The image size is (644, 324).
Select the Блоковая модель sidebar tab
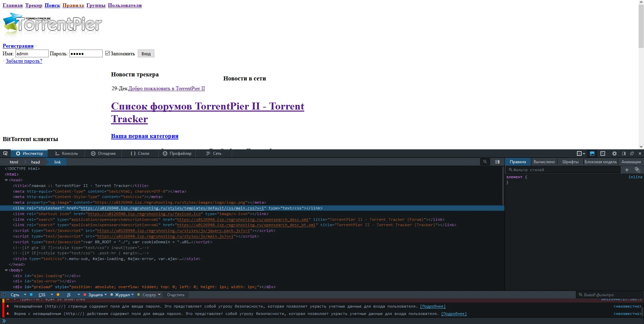tap(601, 162)
